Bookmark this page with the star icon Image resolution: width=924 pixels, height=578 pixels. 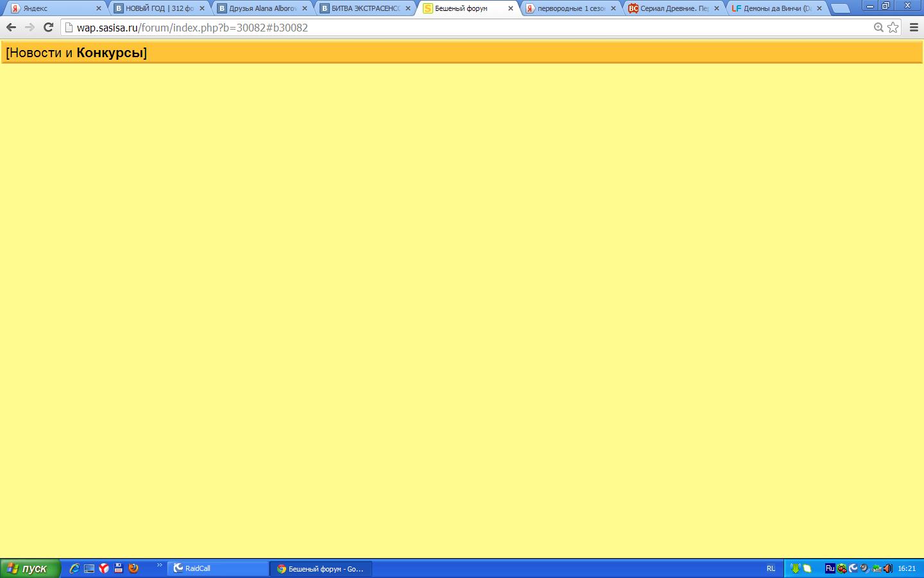click(893, 28)
